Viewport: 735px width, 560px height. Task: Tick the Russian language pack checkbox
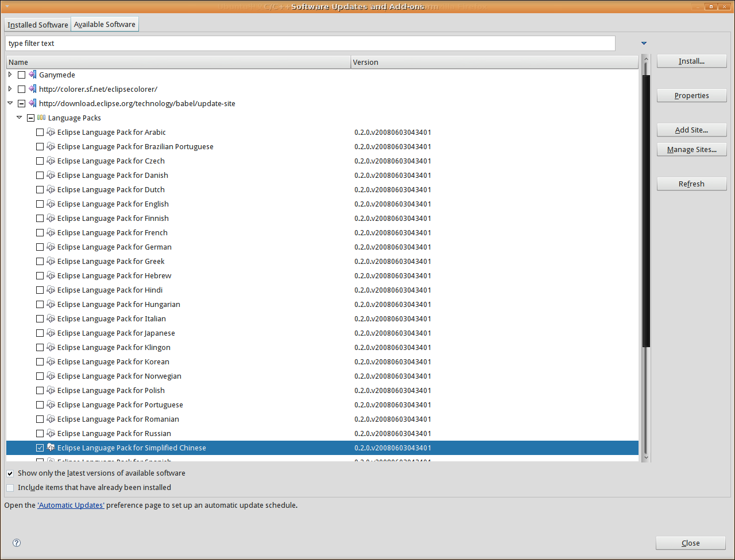pyautogui.click(x=40, y=433)
